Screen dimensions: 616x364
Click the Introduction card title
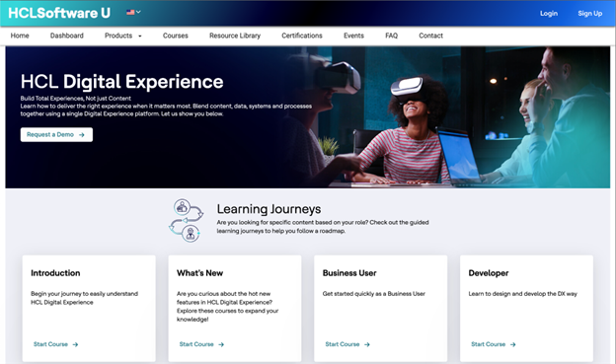[x=55, y=273]
